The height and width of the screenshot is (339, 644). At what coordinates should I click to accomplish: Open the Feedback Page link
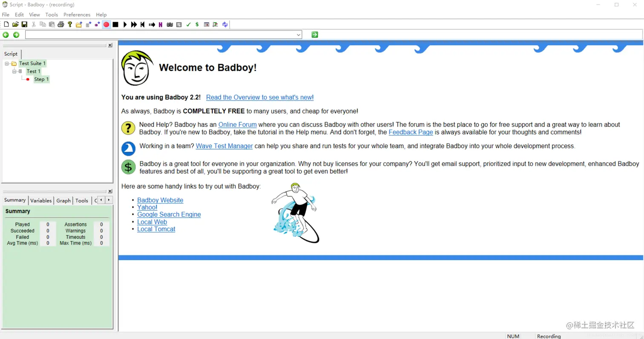coord(411,132)
